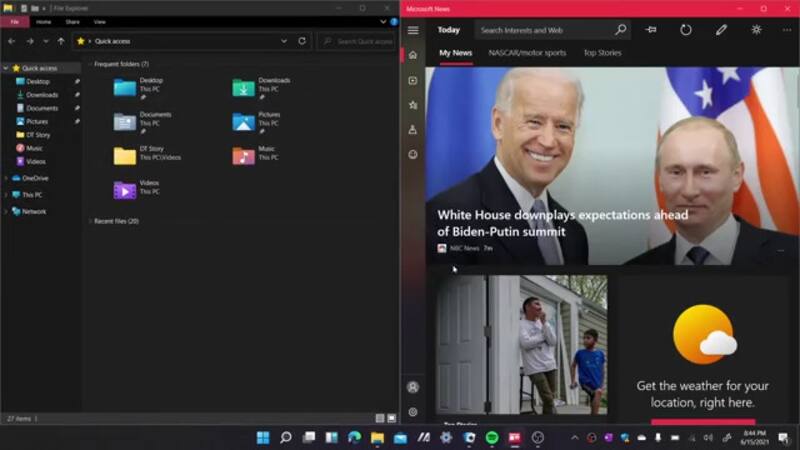This screenshot has height=450, width=800.
Task: Open the video section in News sidebar
Action: [x=412, y=80]
